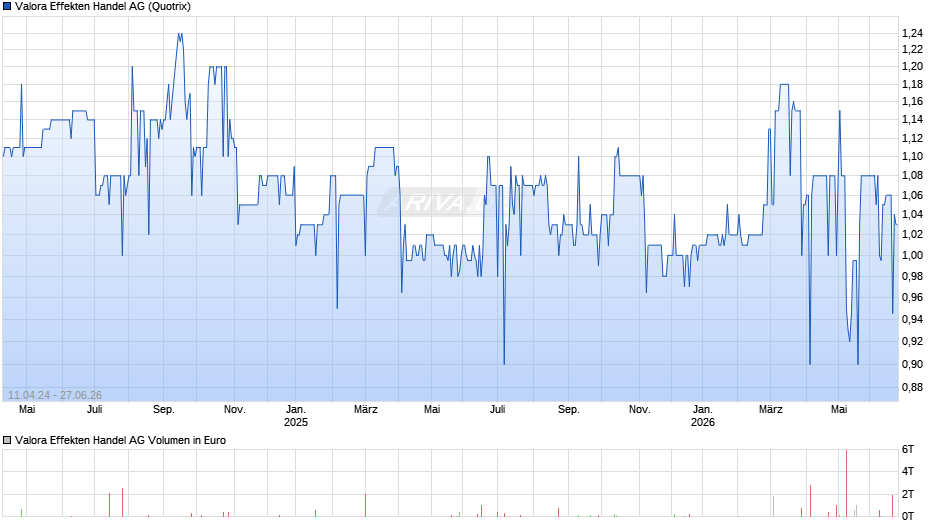This screenshot has width=940, height=526.
Task: Click the price axis label 0,90
Action: pos(912,364)
